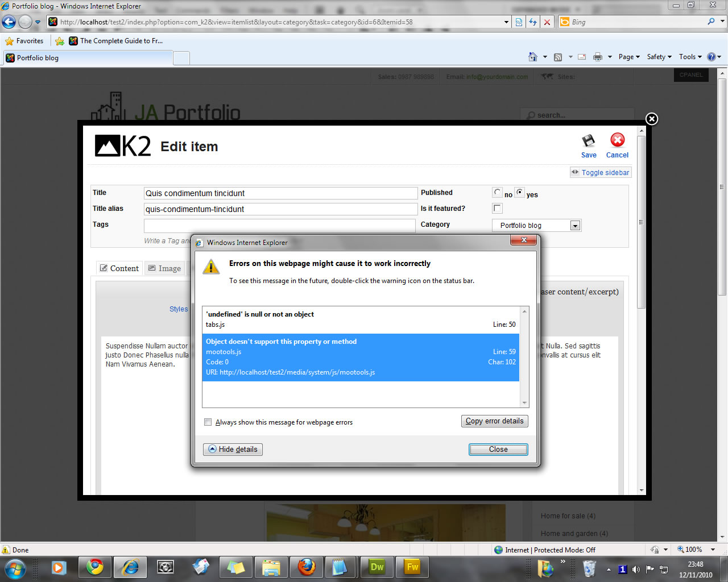Click into the Title alias field
This screenshot has width=728, height=582.
click(x=280, y=209)
